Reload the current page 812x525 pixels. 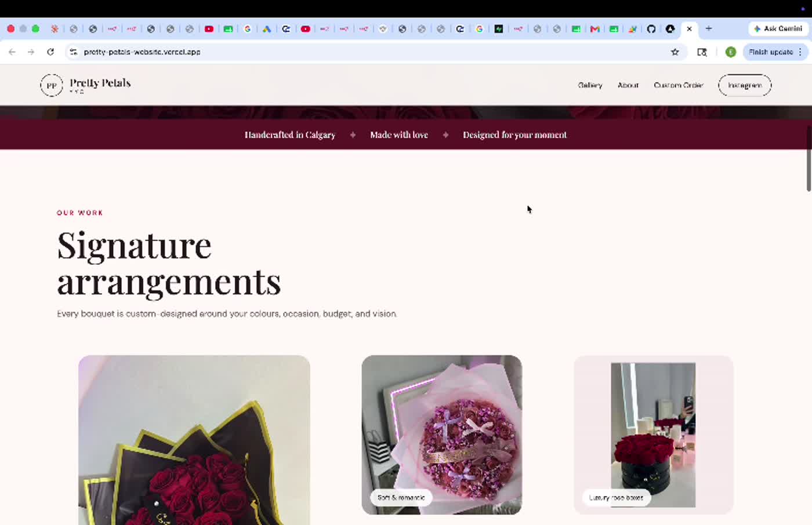pyautogui.click(x=50, y=52)
